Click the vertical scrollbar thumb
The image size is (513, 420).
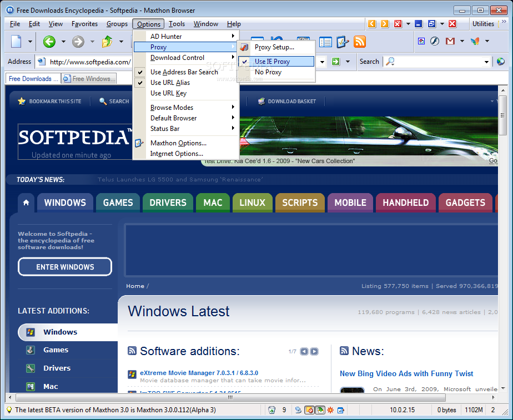[x=502, y=115]
